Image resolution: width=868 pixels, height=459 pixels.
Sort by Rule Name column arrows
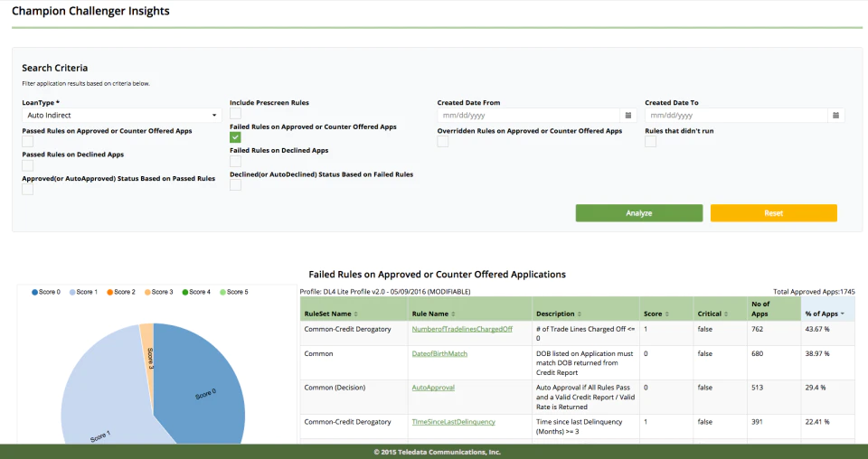coord(453,314)
